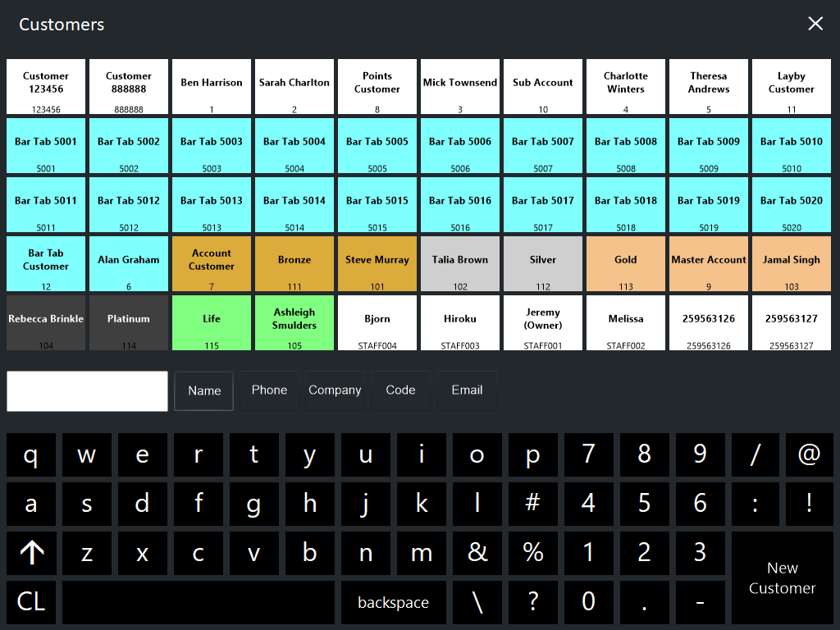Select the Sub Account tile
The height and width of the screenshot is (630, 840).
(543, 87)
